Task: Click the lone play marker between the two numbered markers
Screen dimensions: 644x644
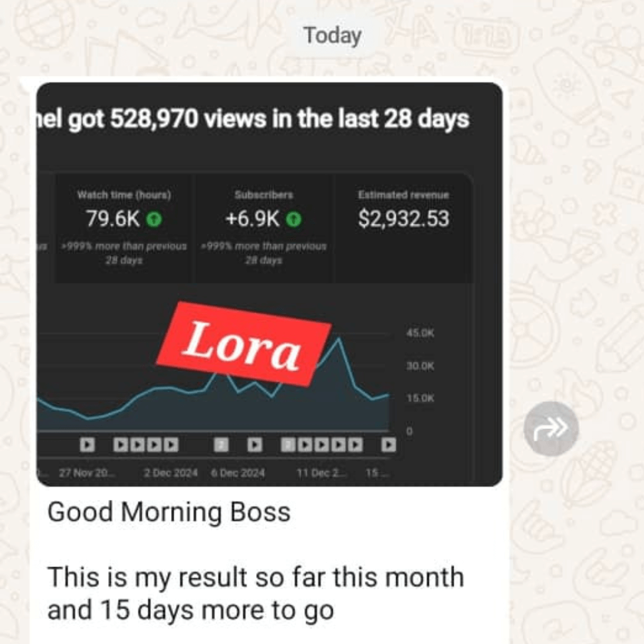Action: (254, 445)
